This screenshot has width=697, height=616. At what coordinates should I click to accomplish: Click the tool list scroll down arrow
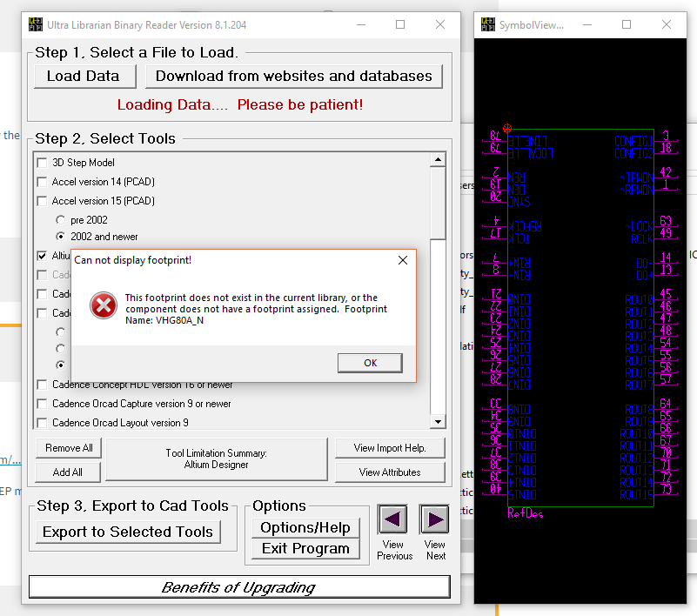tap(438, 422)
